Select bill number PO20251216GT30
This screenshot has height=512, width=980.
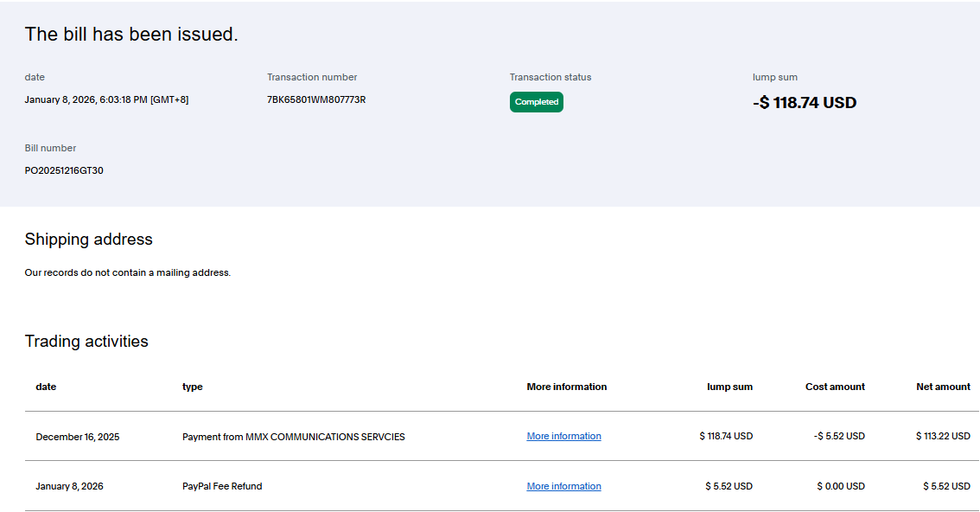tap(64, 170)
